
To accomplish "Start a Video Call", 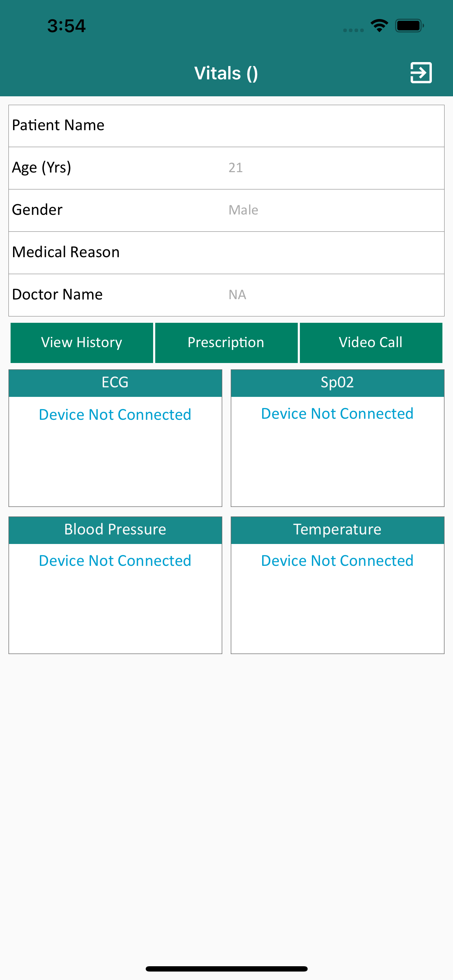I will 370,343.
